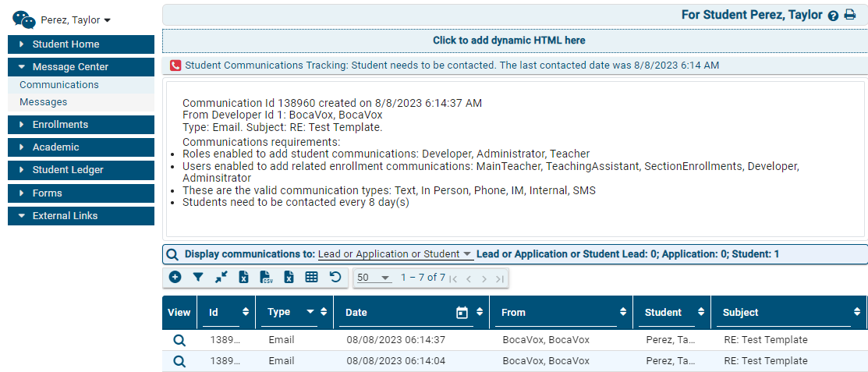Open the 50 rows per page dropdown
The height and width of the screenshot is (372, 868).
coord(374,278)
